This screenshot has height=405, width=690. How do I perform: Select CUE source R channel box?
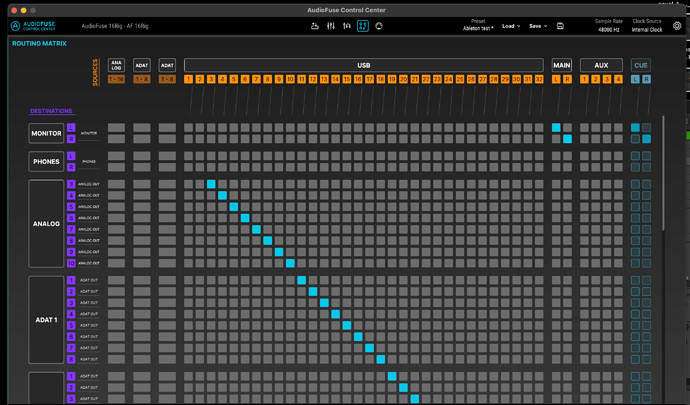pyautogui.click(x=646, y=79)
